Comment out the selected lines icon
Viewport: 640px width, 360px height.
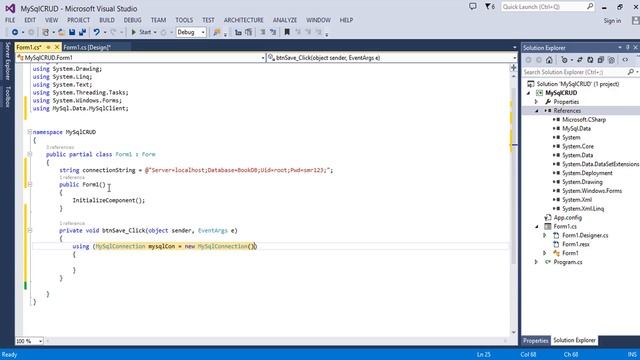[263, 32]
